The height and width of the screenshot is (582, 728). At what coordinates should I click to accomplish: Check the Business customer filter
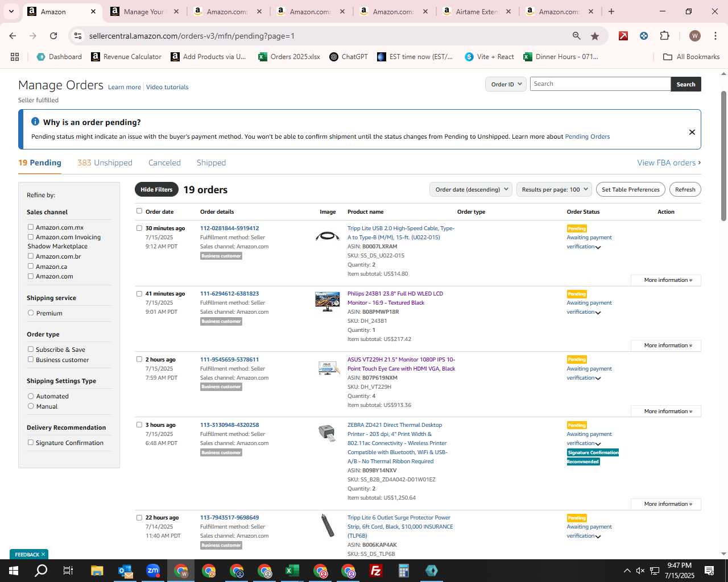point(31,359)
